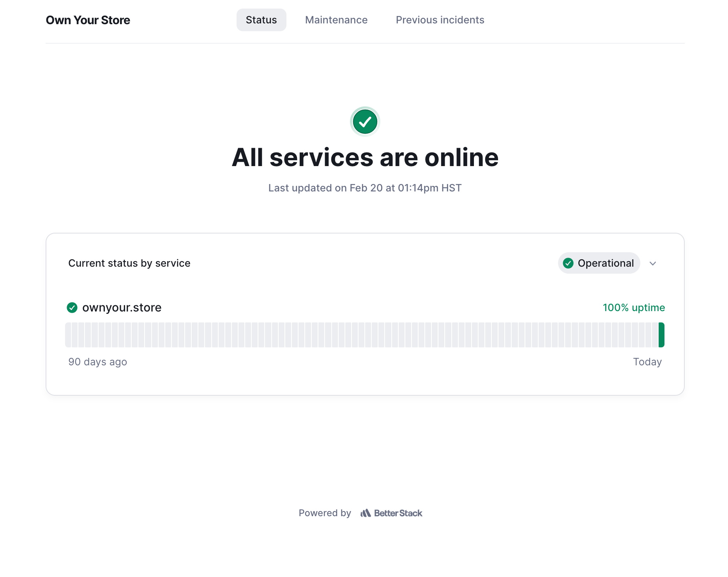Select today's green uptime bar
This screenshot has width=728, height=577.
pos(661,335)
